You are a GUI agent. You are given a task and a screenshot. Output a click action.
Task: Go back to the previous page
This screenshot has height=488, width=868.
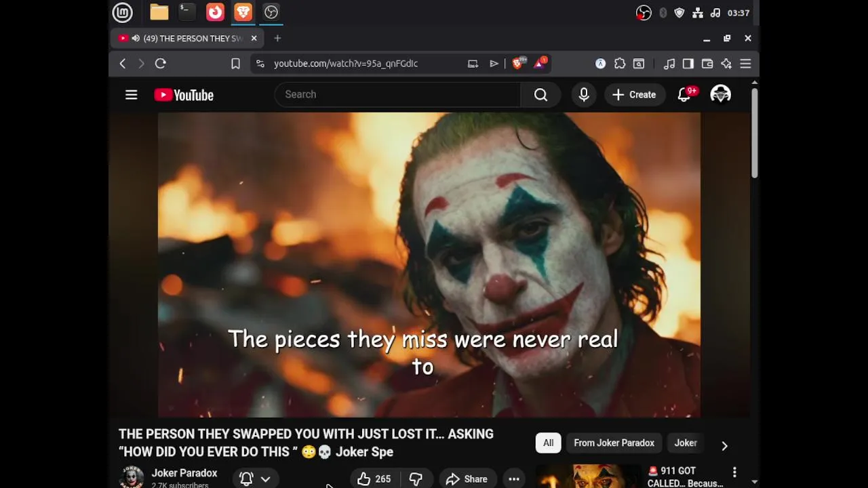tap(123, 64)
